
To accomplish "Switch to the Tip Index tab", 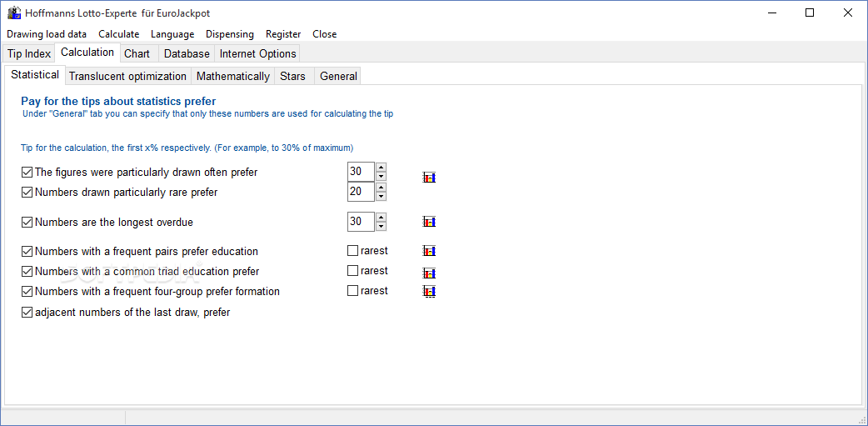I will [x=29, y=53].
